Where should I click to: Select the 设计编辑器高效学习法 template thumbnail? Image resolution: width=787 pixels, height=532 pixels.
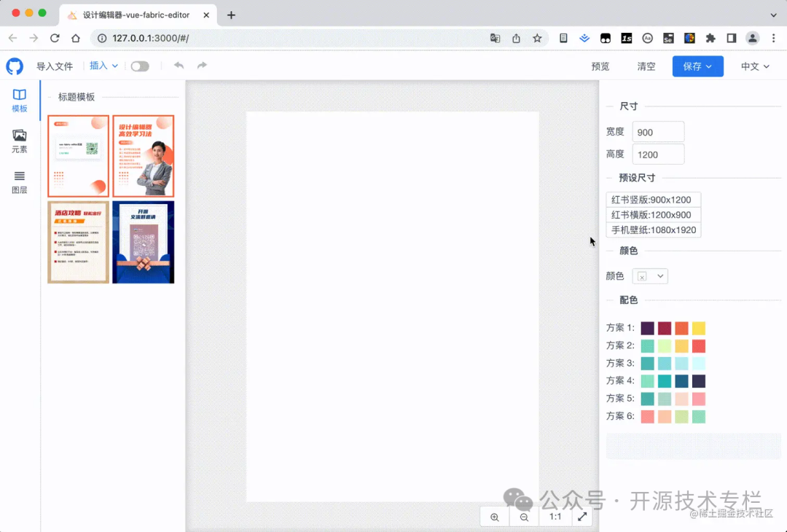pyautogui.click(x=143, y=156)
